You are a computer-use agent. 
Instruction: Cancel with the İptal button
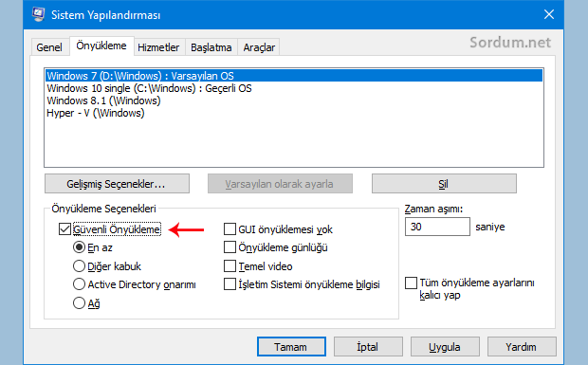tap(368, 347)
